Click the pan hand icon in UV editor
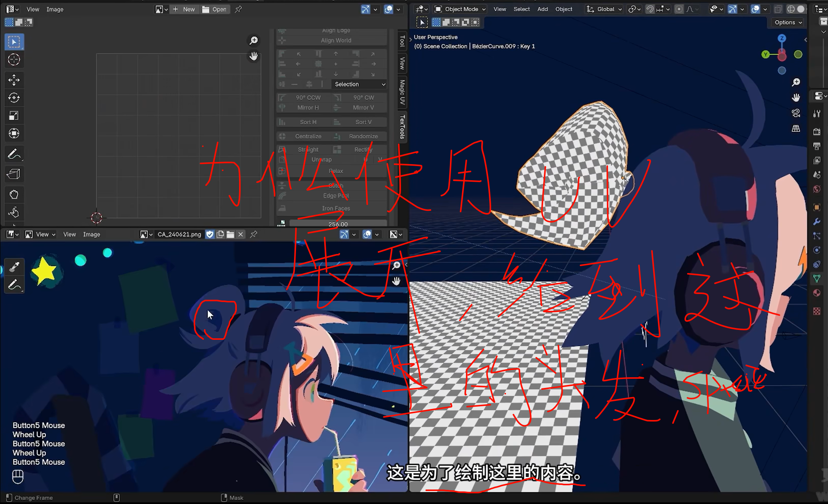Screen dimensions: 828x504 (254, 57)
